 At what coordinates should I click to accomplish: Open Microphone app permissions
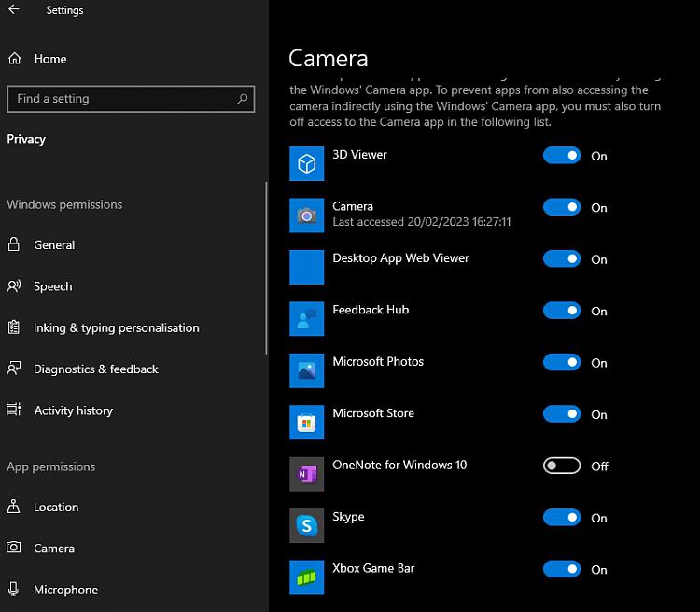tap(65, 591)
